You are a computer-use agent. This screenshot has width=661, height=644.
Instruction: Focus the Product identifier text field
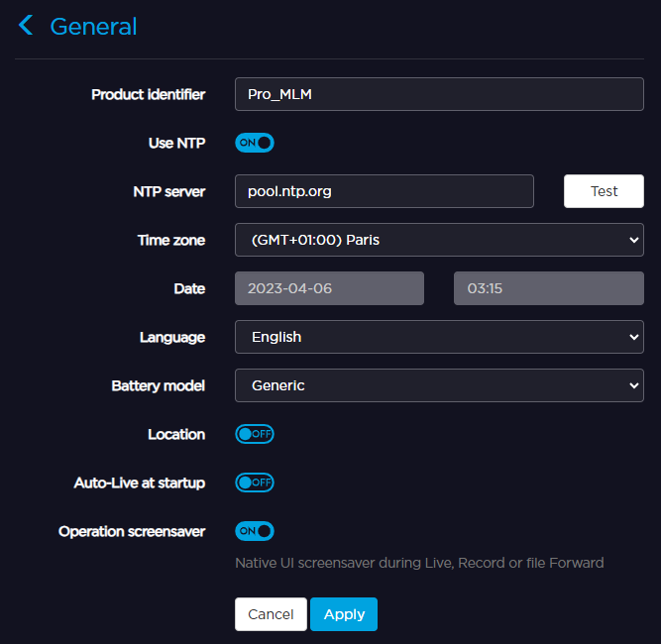439,94
